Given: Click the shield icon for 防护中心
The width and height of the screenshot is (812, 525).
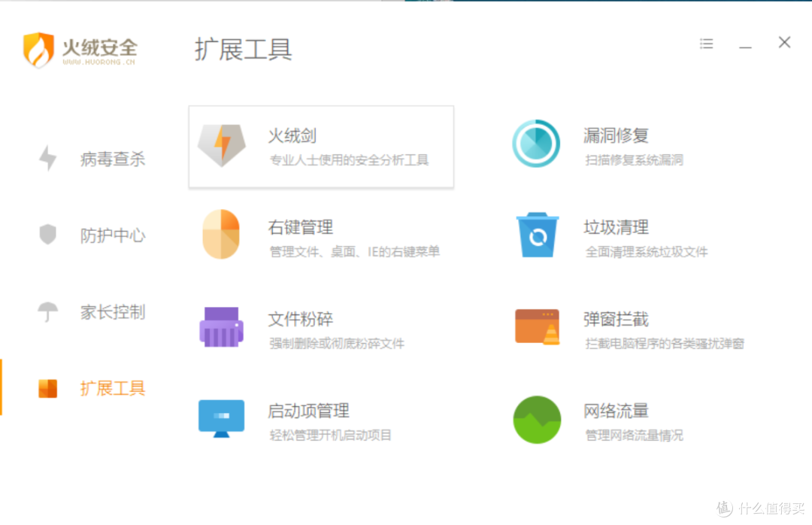Looking at the screenshot, I should (47, 234).
